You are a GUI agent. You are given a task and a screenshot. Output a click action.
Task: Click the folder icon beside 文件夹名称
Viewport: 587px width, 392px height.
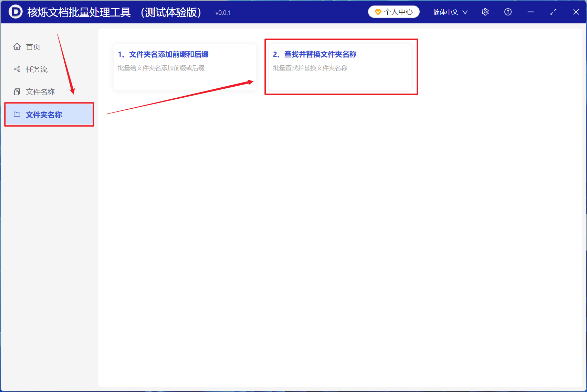[x=17, y=115]
